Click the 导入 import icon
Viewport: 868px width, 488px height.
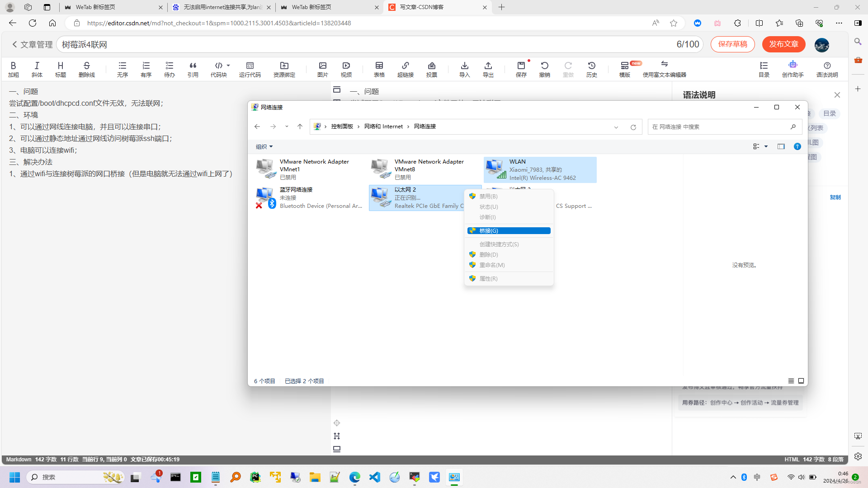pyautogui.click(x=465, y=69)
